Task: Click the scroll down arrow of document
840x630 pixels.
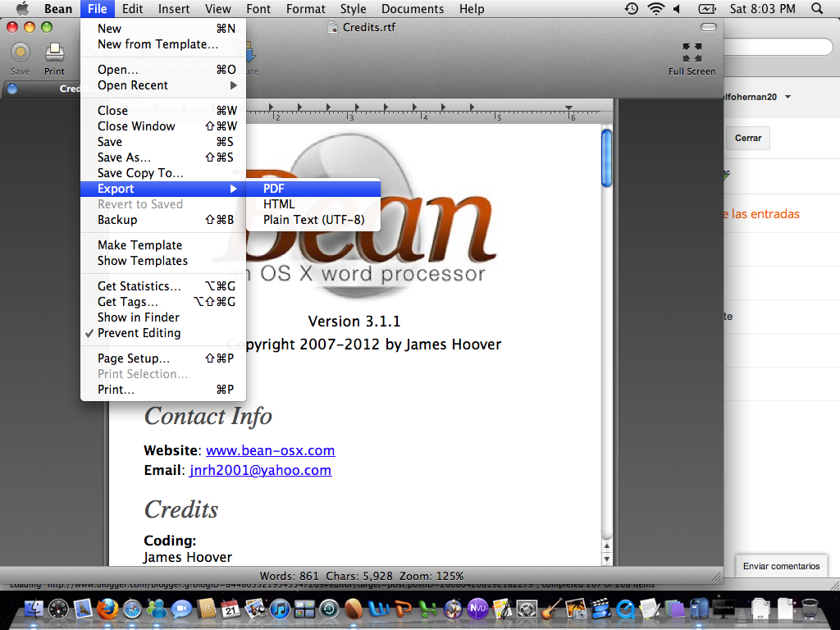Action: point(606,559)
